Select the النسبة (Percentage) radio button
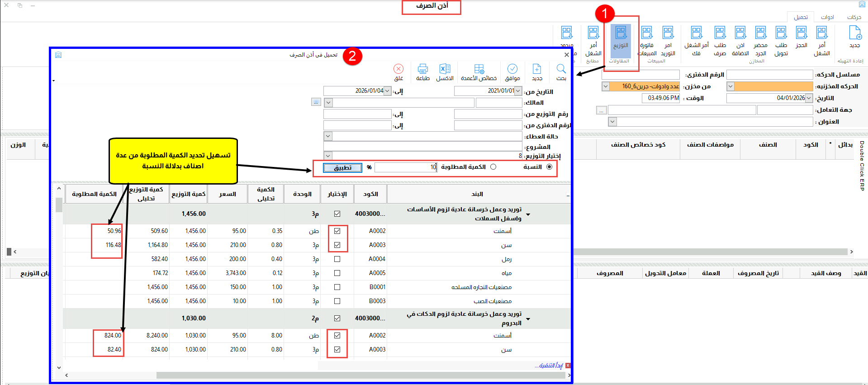 (549, 167)
